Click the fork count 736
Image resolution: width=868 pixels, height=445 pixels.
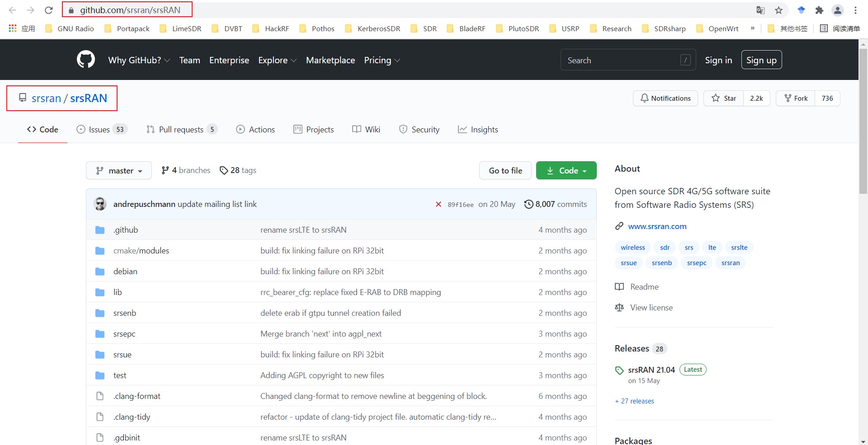tap(827, 98)
